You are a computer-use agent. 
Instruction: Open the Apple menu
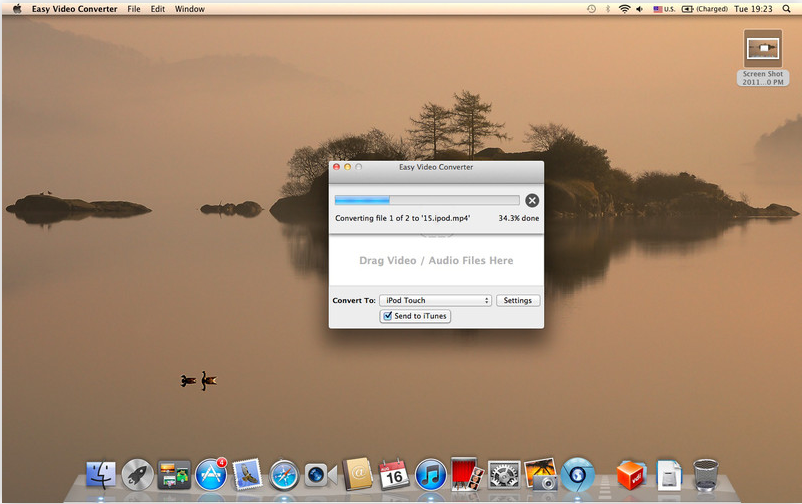(17, 9)
